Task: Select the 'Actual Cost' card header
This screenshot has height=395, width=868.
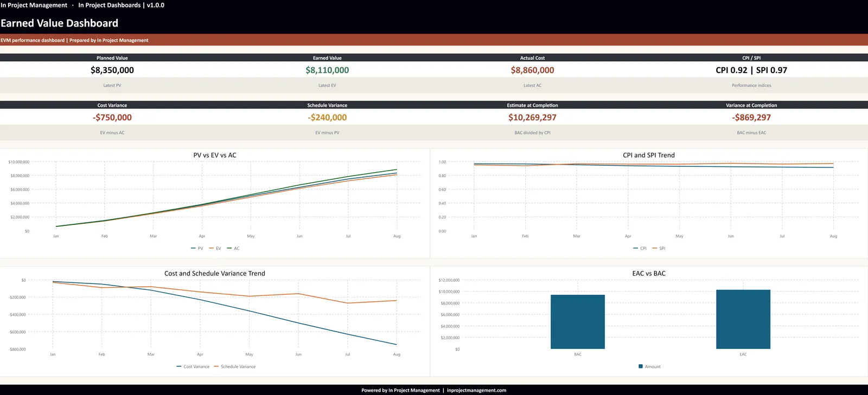Action: point(533,58)
